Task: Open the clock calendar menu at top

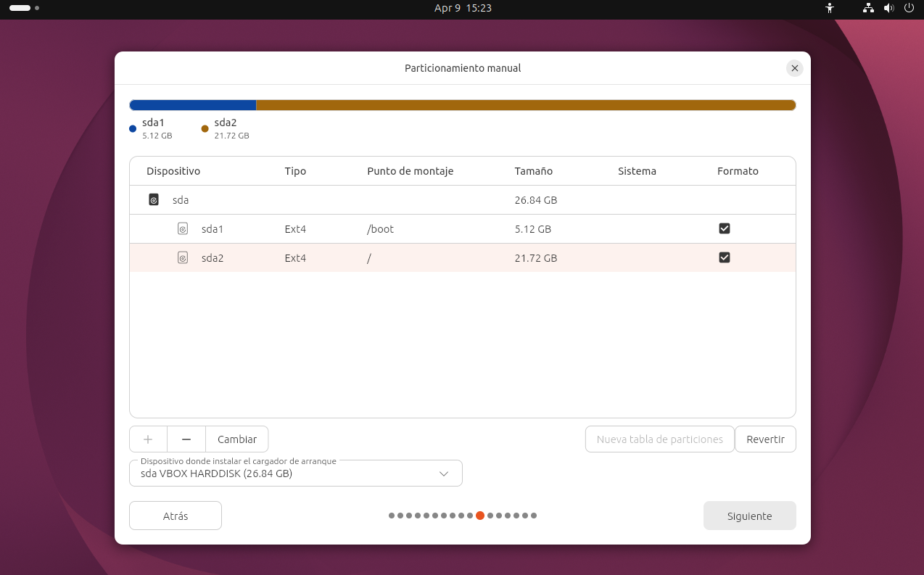Action: [462, 8]
